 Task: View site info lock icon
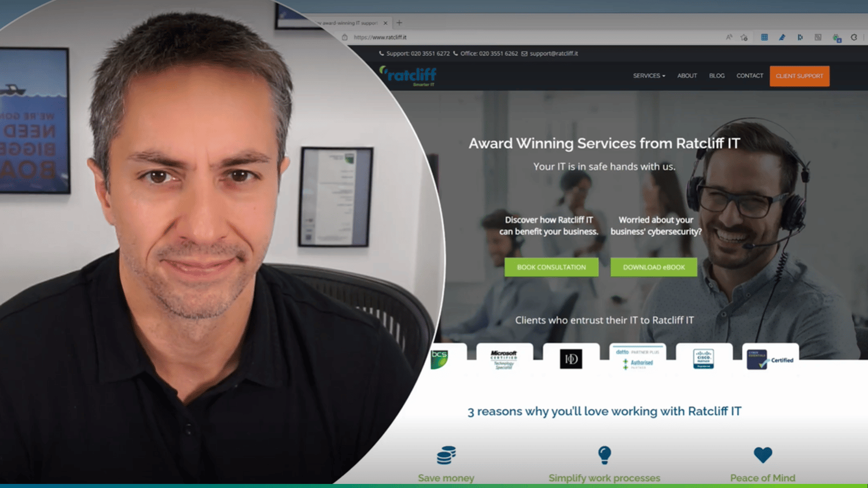pyautogui.click(x=345, y=37)
